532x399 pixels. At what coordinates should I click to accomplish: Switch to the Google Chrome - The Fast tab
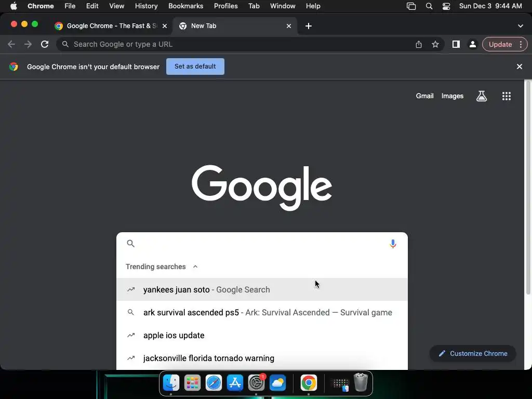pos(111,26)
